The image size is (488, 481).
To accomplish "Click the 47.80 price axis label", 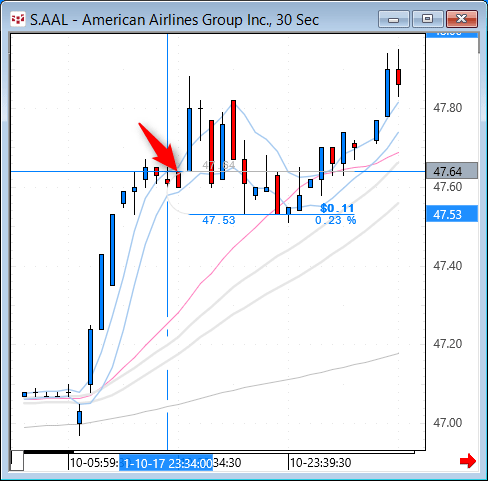I will (447, 108).
